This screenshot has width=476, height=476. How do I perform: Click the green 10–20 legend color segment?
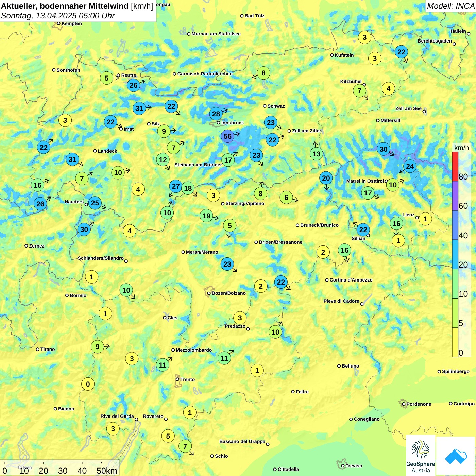tap(455, 284)
